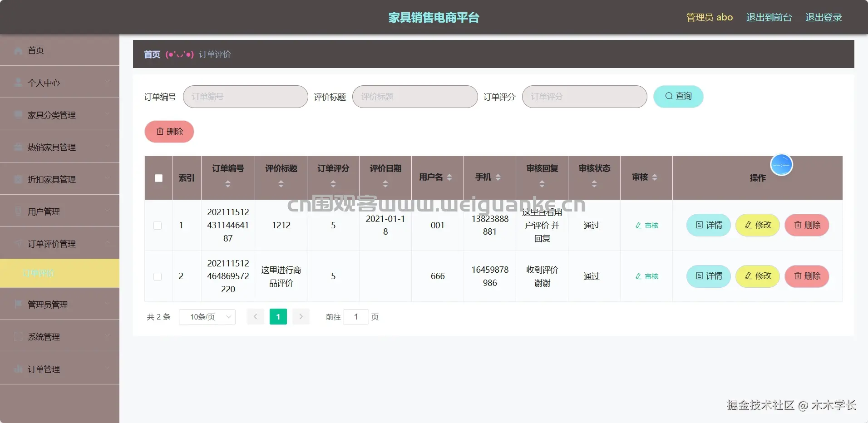Open 首页 in the sidebar
The image size is (868, 423).
tap(59, 50)
